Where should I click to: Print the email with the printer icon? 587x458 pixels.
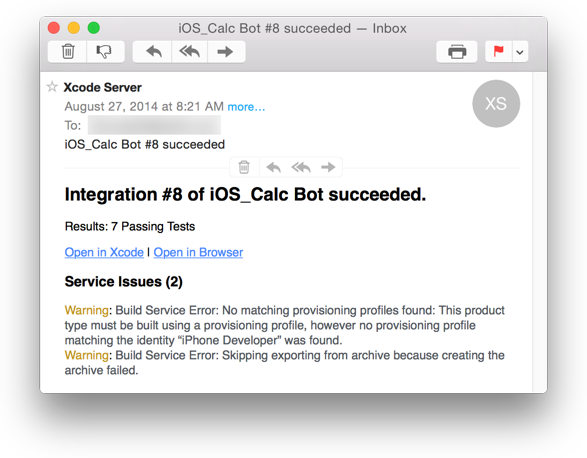tap(457, 51)
